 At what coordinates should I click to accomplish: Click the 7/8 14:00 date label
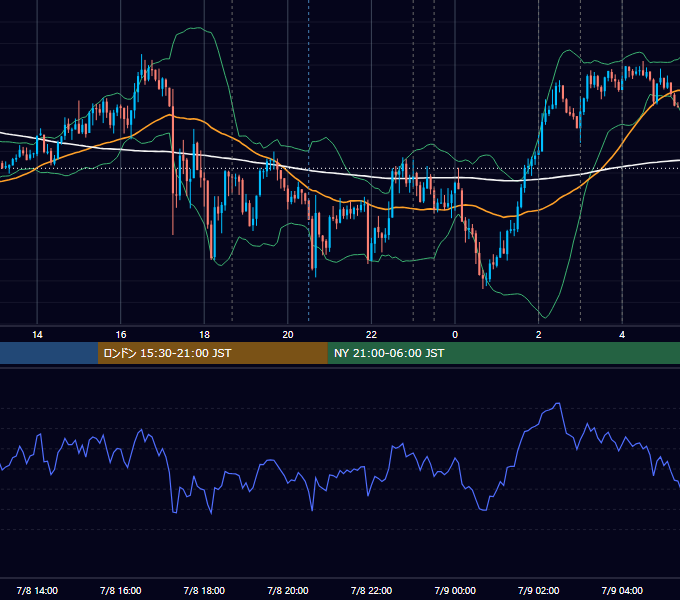pyautogui.click(x=37, y=590)
